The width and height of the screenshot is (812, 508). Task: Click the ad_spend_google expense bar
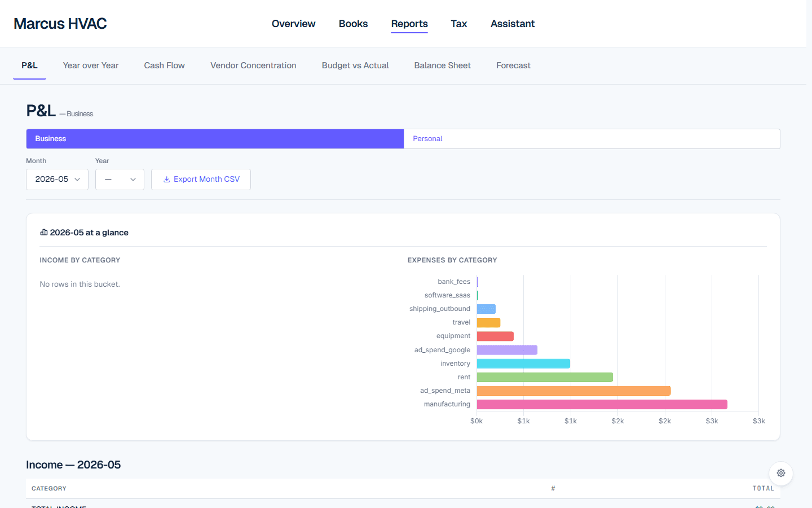point(507,350)
